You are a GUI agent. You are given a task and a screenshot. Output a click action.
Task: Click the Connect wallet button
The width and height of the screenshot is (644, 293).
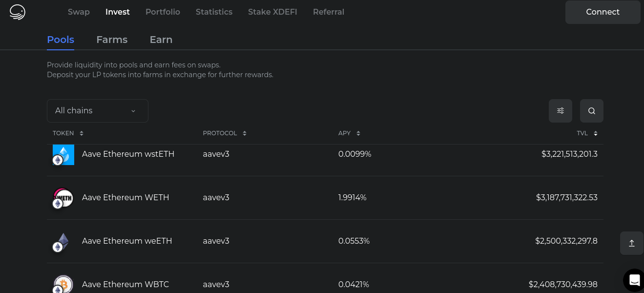click(602, 12)
